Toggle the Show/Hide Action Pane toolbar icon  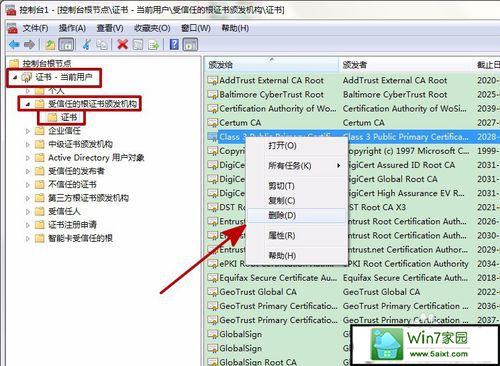pos(190,44)
